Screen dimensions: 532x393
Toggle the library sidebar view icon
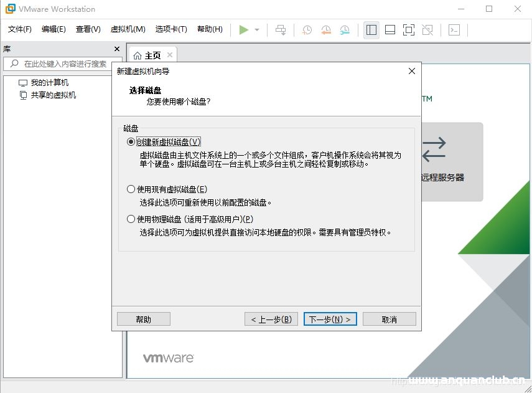371,29
